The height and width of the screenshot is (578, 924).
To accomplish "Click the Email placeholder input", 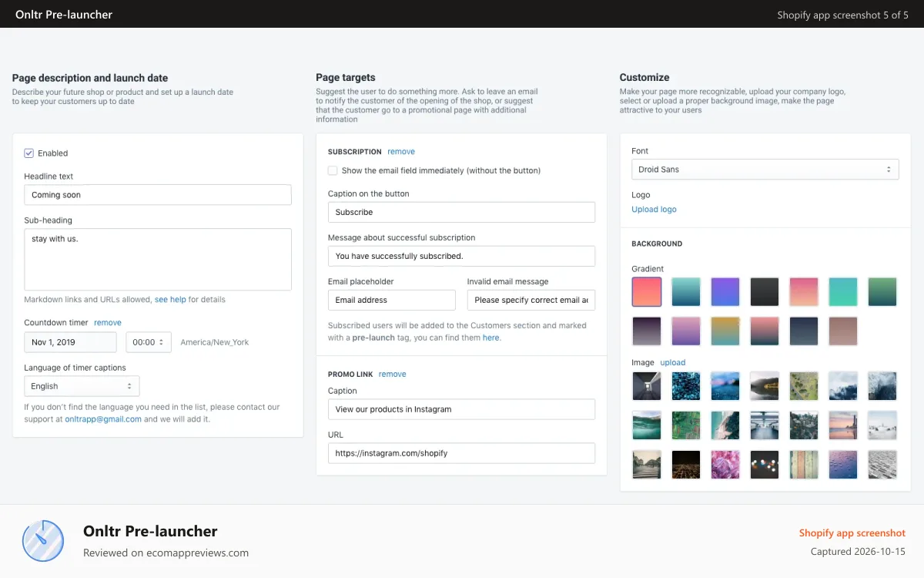I will 392,300.
